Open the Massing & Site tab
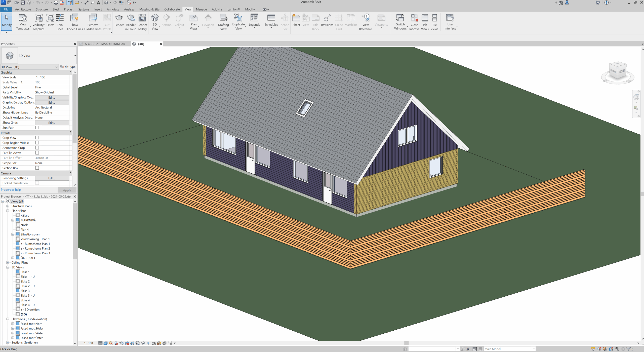Viewport: 644px width, 352px height. (149, 9)
